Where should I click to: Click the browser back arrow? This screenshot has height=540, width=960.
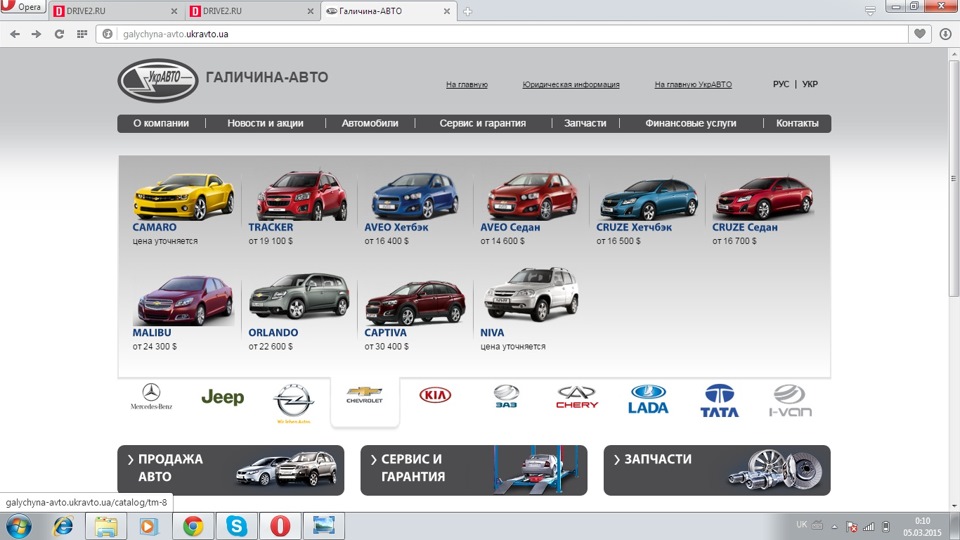pyautogui.click(x=15, y=34)
